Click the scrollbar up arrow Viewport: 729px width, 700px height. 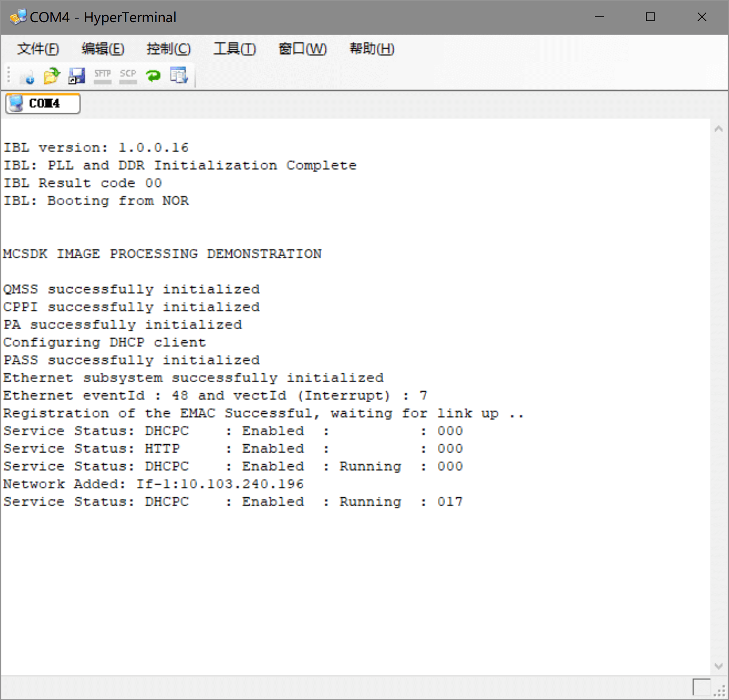tap(719, 129)
